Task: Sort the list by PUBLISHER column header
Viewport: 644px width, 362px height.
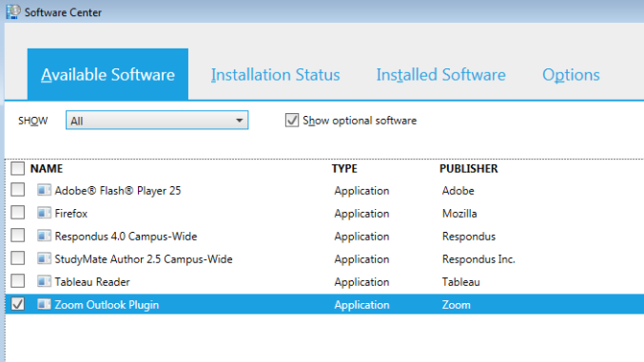Action: [x=469, y=169]
